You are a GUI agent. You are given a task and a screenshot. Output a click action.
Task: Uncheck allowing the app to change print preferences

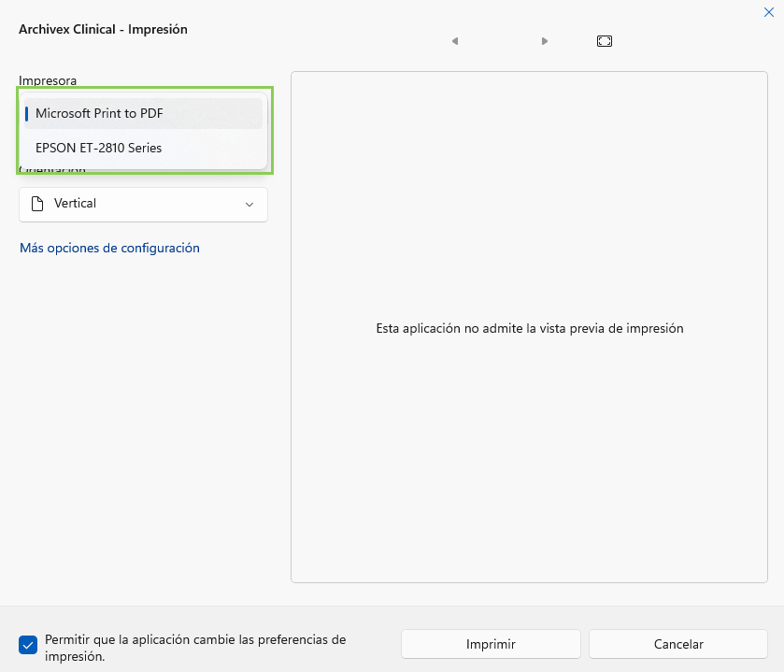[x=27, y=645]
